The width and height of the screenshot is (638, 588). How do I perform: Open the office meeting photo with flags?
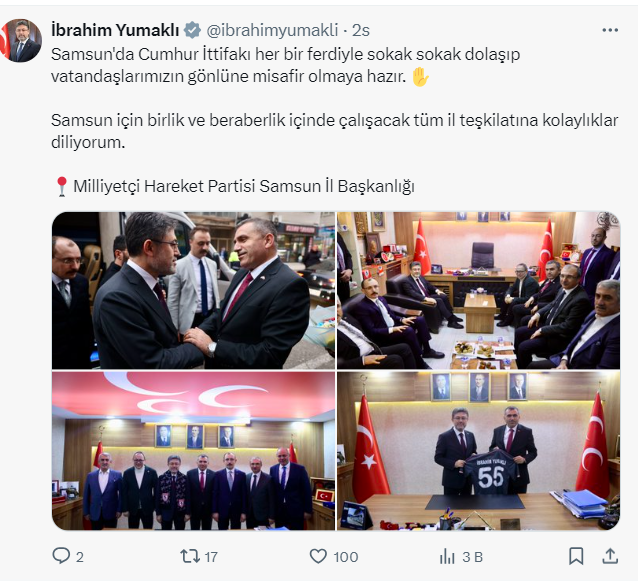point(478,290)
